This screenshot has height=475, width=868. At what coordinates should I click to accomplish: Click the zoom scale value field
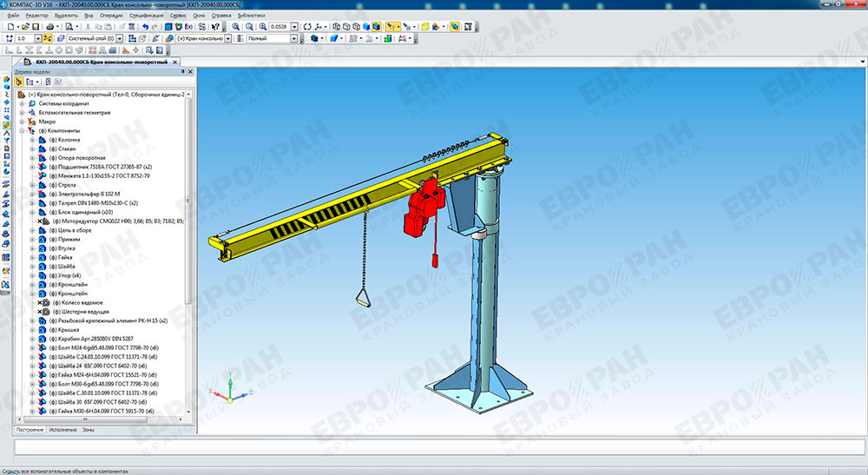click(x=279, y=27)
